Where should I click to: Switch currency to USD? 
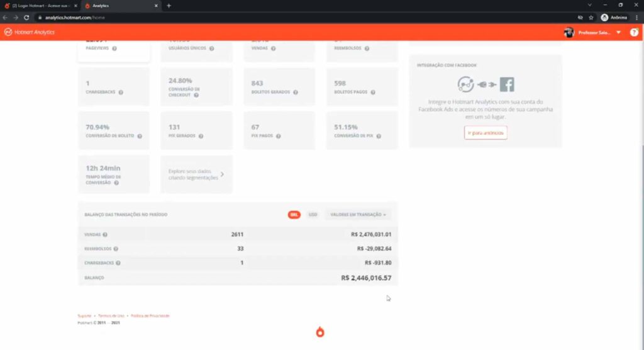313,215
